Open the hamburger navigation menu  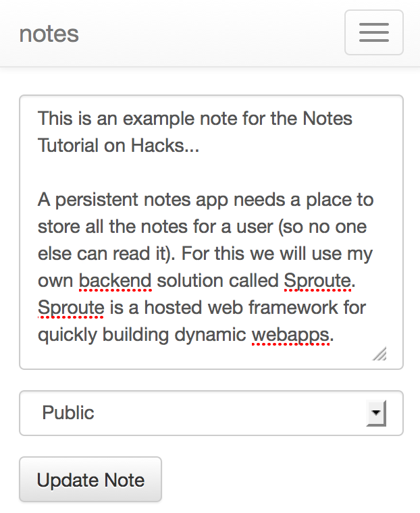374,32
